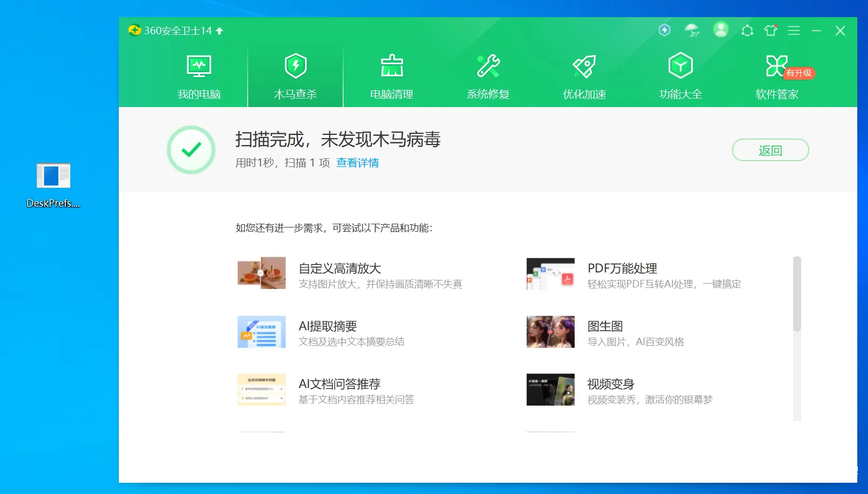Viewport: 868px width, 494px height.
Task: Open the 我的电脑 tab
Action: click(x=199, y=77)
